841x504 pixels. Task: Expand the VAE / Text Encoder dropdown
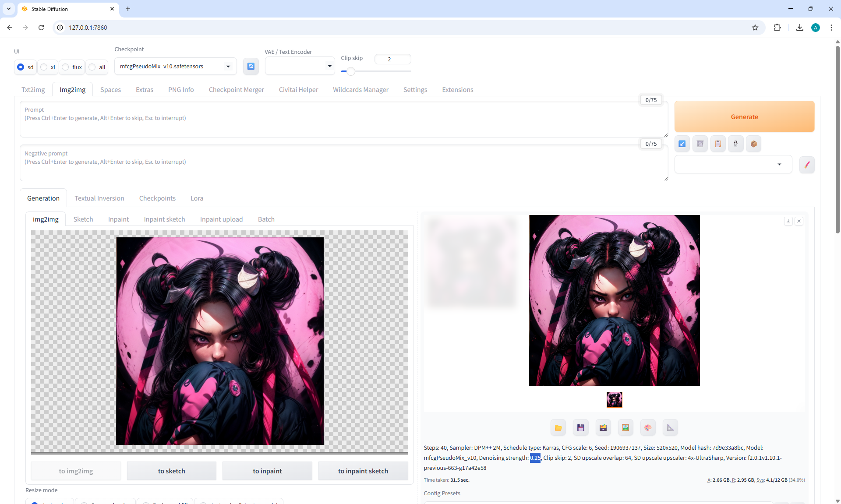[x=300, y=66]
